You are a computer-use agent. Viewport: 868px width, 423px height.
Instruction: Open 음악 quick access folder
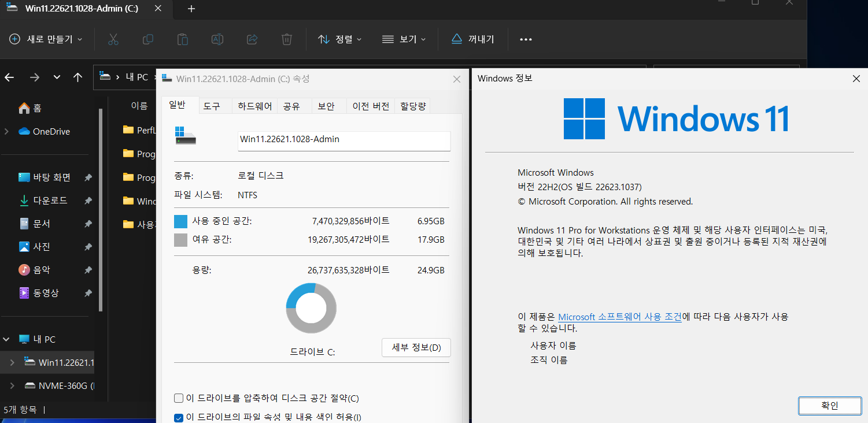35,270
